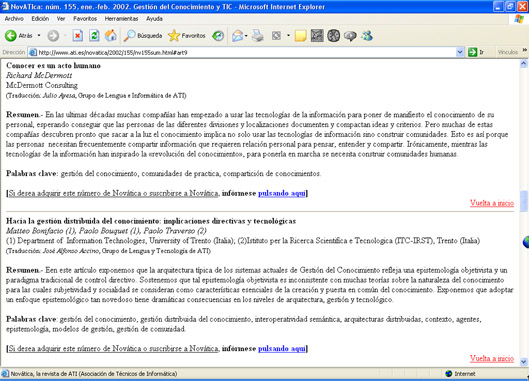The width and height of the screenshot is (529, 381).
Task: Open the Media globe-clock icon
Action: coord(218,35)
